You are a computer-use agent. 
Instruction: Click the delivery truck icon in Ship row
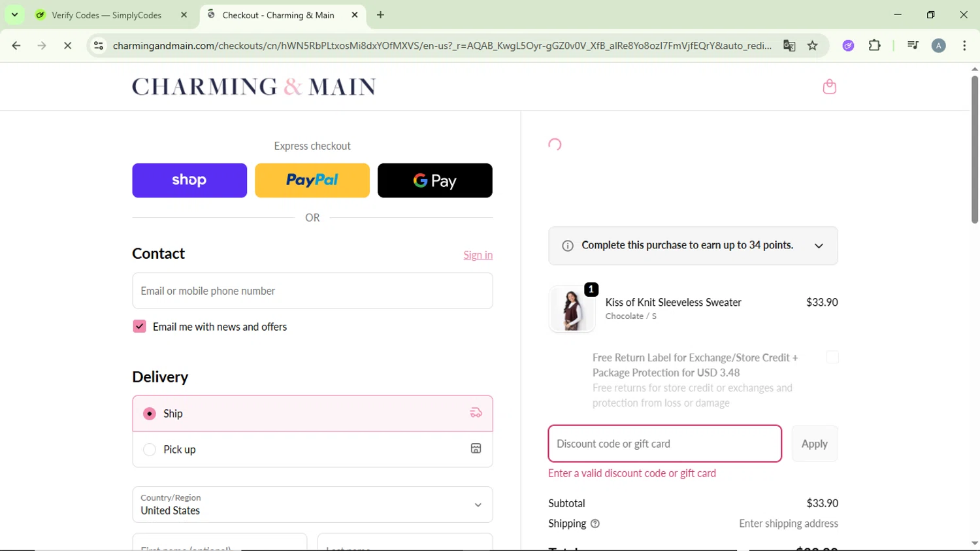pos(476,413)
